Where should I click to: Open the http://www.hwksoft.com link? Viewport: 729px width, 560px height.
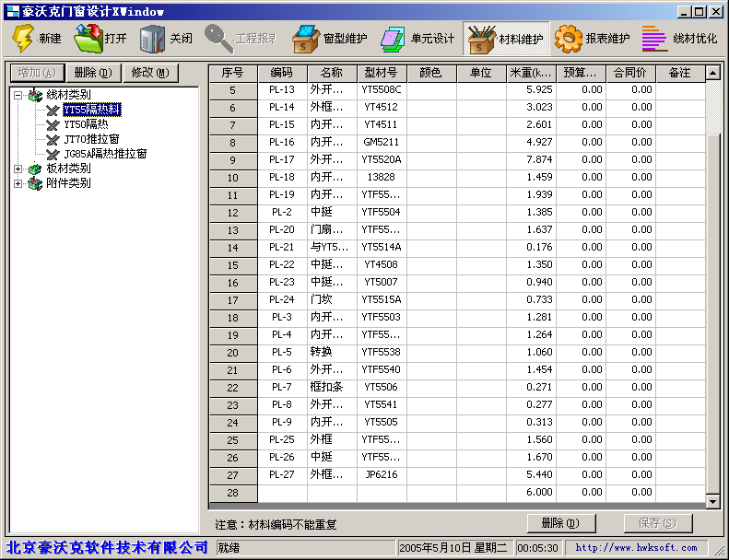pyautogui.click(x=637, y=548)
